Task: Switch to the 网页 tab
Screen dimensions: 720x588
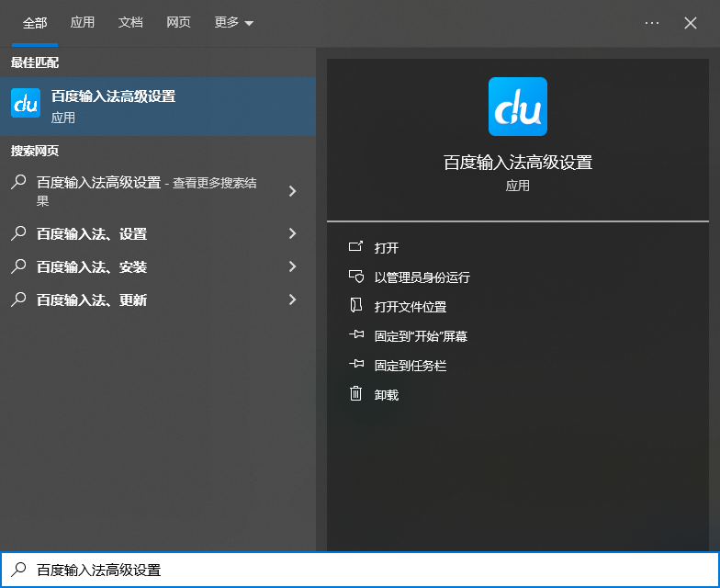Action: click(178, 22)
